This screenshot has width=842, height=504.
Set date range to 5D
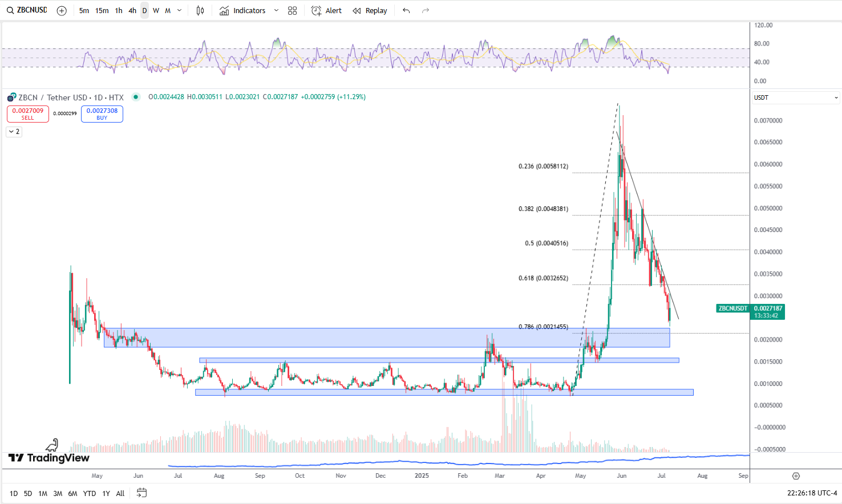click(x=28, y=494)
